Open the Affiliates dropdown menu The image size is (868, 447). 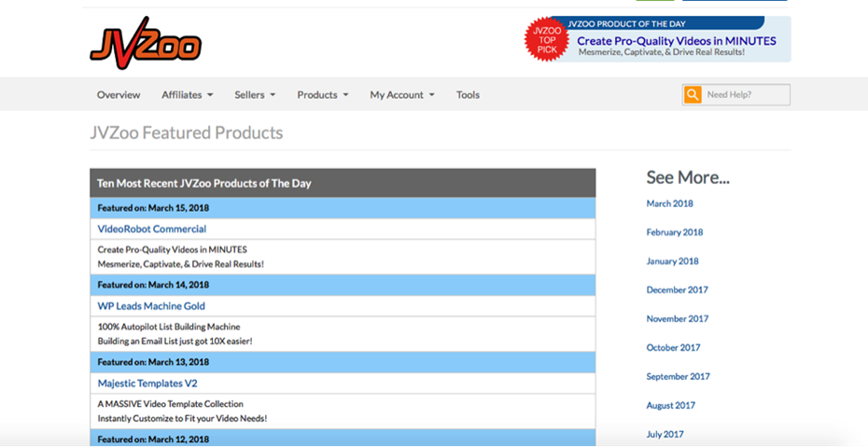click(x=187, y=94)
